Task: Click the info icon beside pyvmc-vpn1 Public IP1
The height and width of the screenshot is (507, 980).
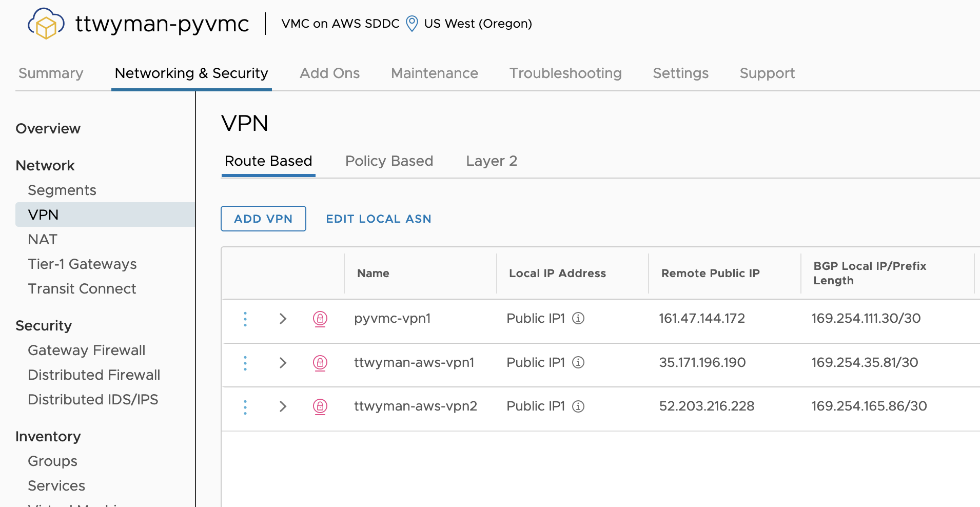Action: click(x=578, y=318)
